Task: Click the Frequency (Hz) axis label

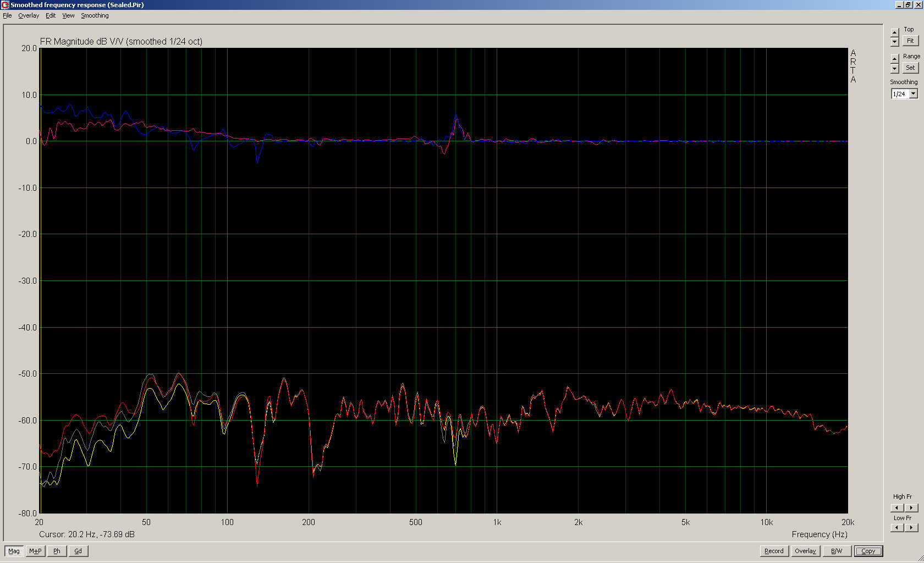Action: coord(820,534)
